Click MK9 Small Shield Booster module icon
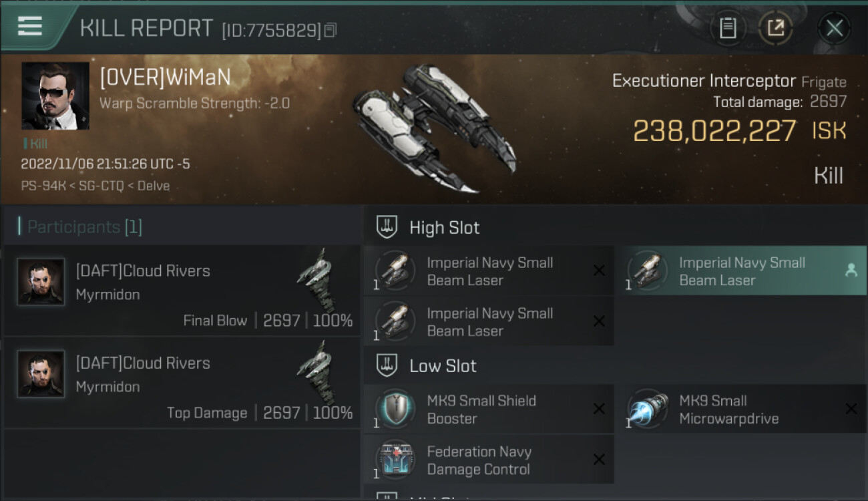This screenshot has height=501, width=868. [395, 409]
